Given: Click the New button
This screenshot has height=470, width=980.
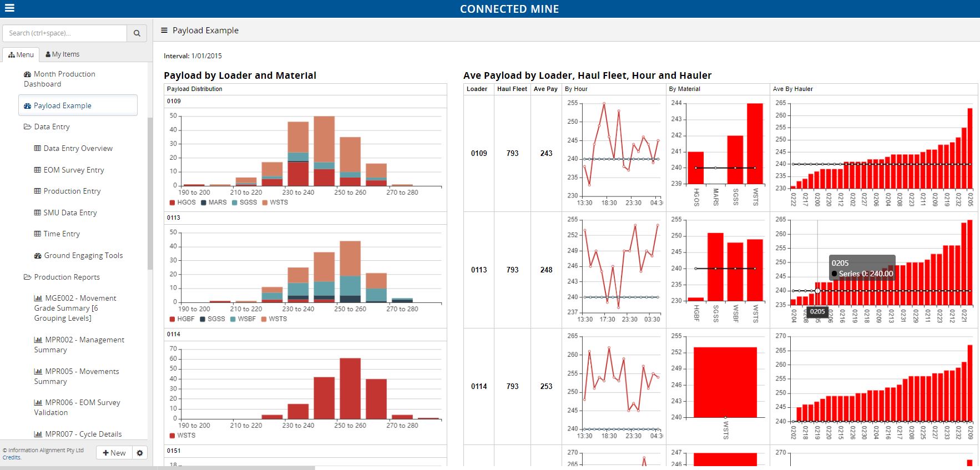Looking at the screenshot, I should (x=114, y=453).
